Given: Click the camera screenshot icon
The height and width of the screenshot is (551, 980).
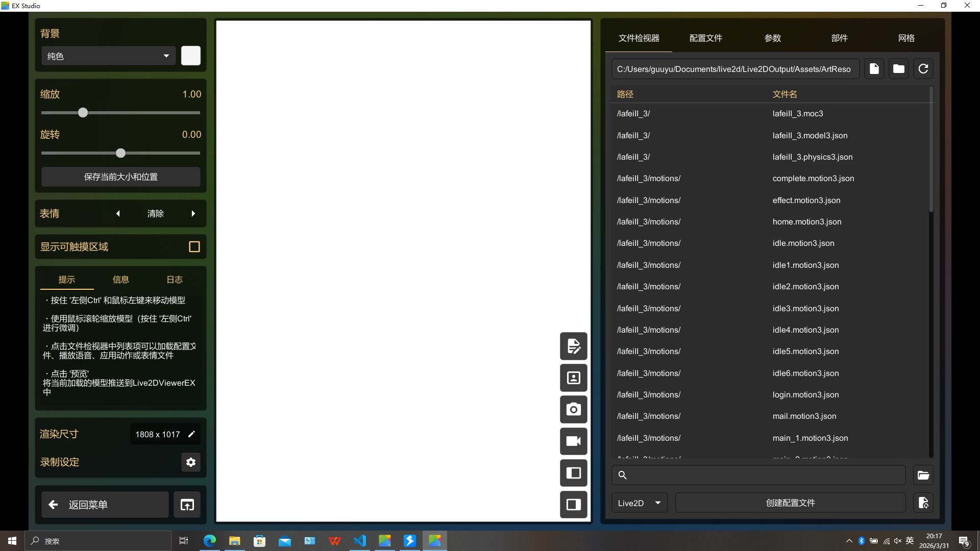Looking at the screenshot, I should click(x=573, y=410).
